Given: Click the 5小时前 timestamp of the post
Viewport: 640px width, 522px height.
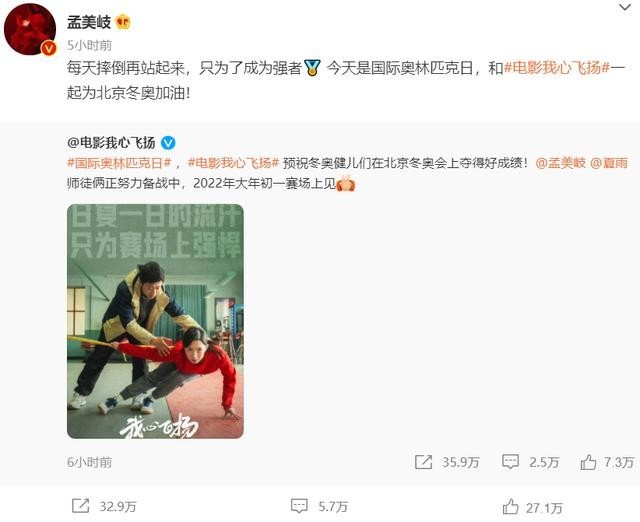Looking at the screenshot, I should click(89, 45).
